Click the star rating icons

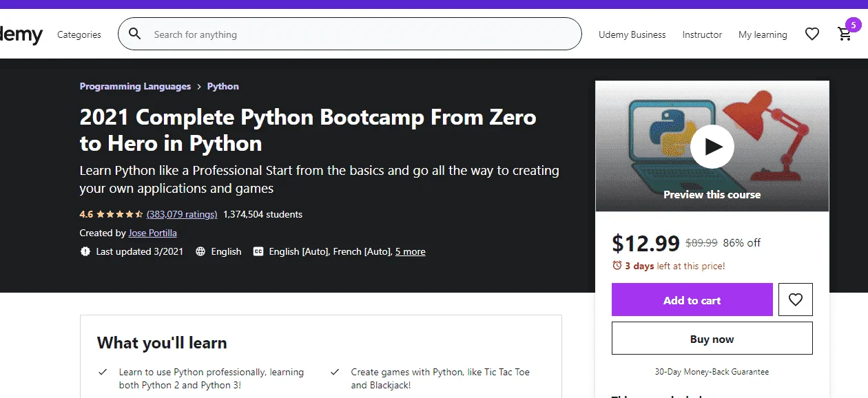tap(120, 214)
